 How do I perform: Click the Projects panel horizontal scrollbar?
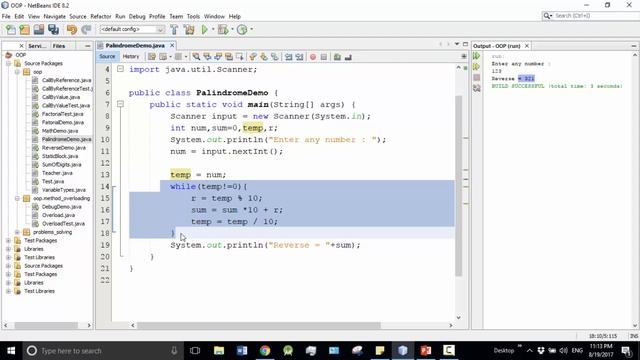[x=46, y=325]
